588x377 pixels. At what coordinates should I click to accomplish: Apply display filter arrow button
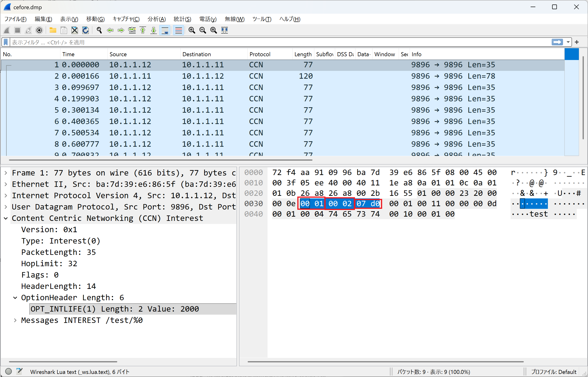click(x=557, y=42)
